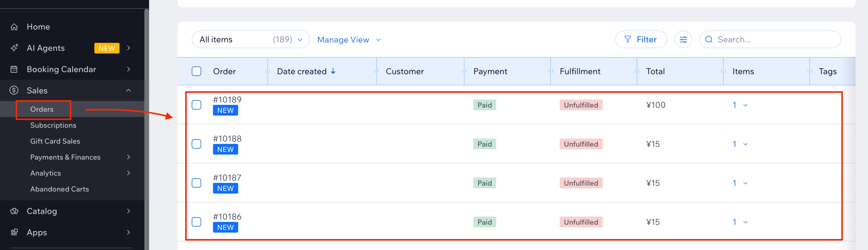Screen dimensions: 868x250
Task: Open Gift Card Sales
Action: point(55,141)
